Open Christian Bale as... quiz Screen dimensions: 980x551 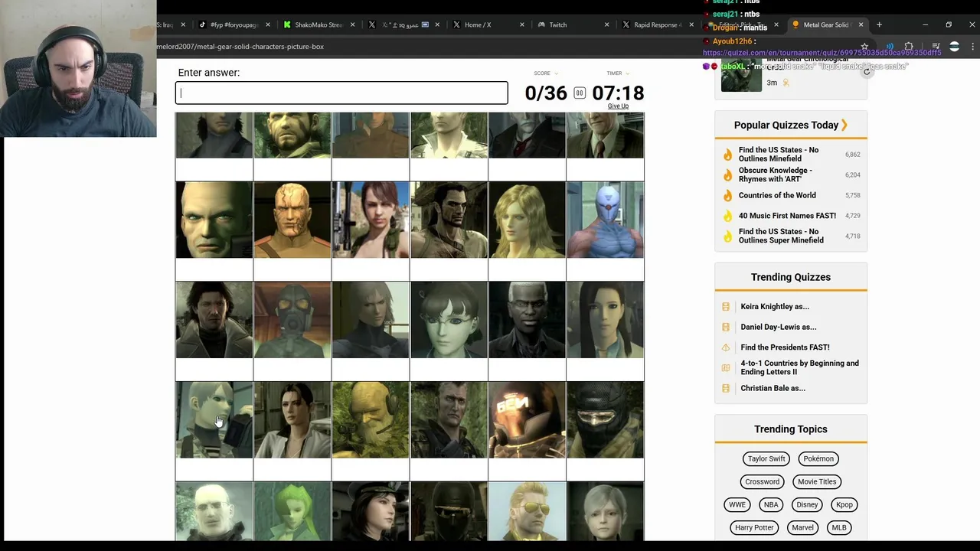(773, 389)
